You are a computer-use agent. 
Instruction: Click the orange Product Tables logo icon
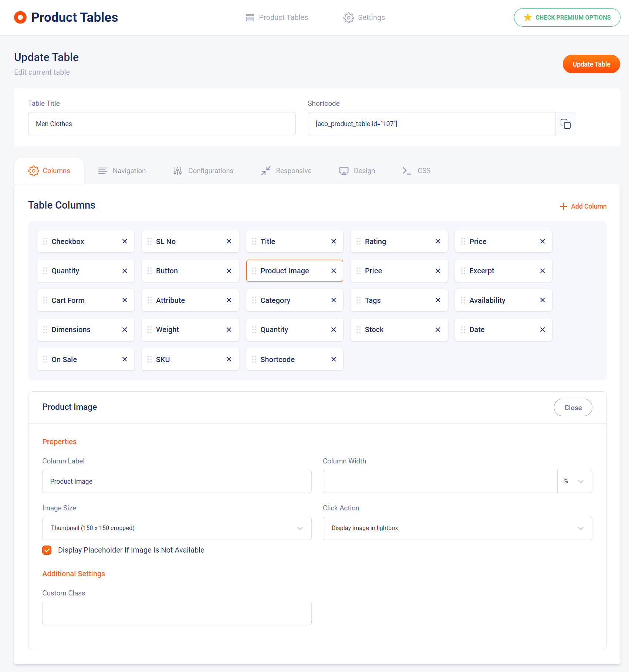[20, 17]
